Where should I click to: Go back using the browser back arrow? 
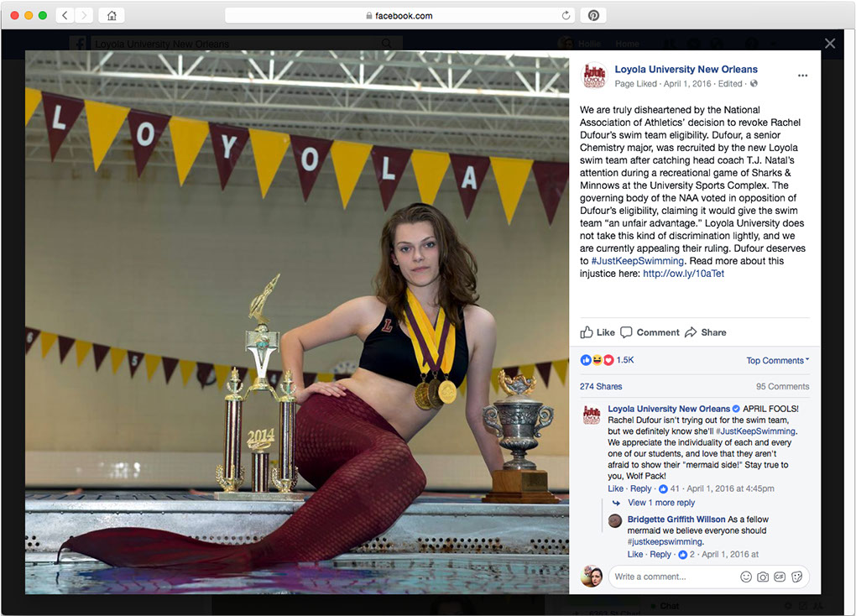click(x=65, y=15)
